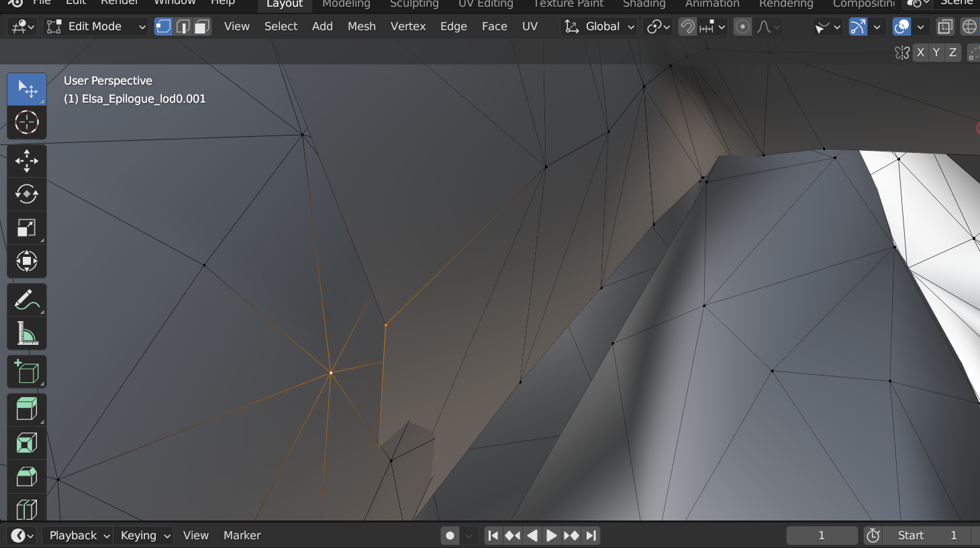
Task: Toggle Y axis mirror
Action: point(936,52)
